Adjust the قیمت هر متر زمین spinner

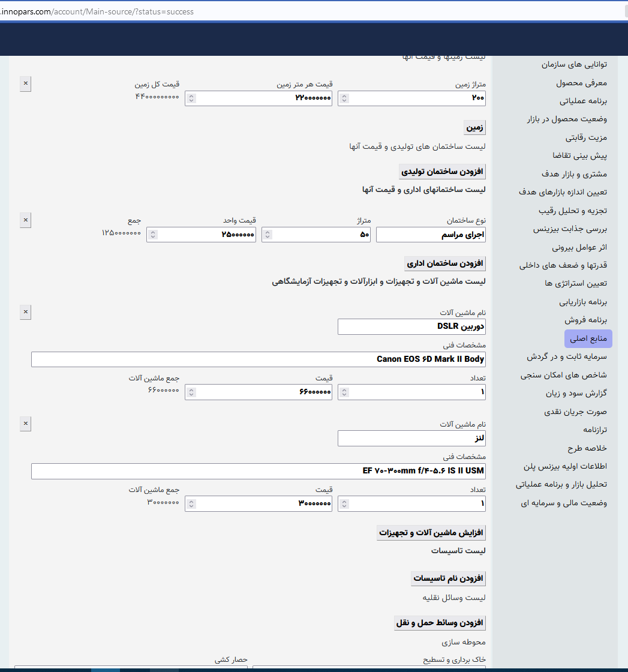pyautogui.click(x=191, y=98)
